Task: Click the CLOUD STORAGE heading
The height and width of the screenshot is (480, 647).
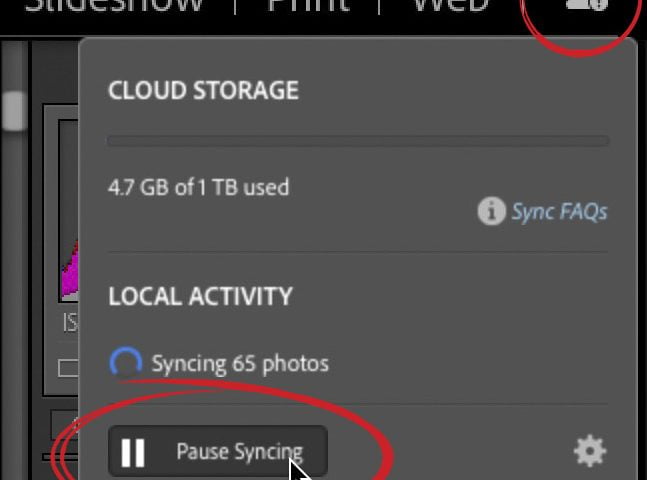Action: pyautogui.click(x=203, y=90)
